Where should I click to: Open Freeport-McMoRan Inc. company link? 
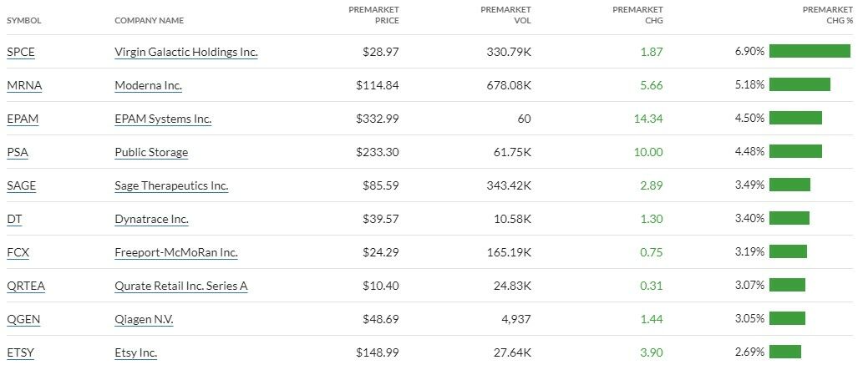pyautogui.click(x=175, y=252)
